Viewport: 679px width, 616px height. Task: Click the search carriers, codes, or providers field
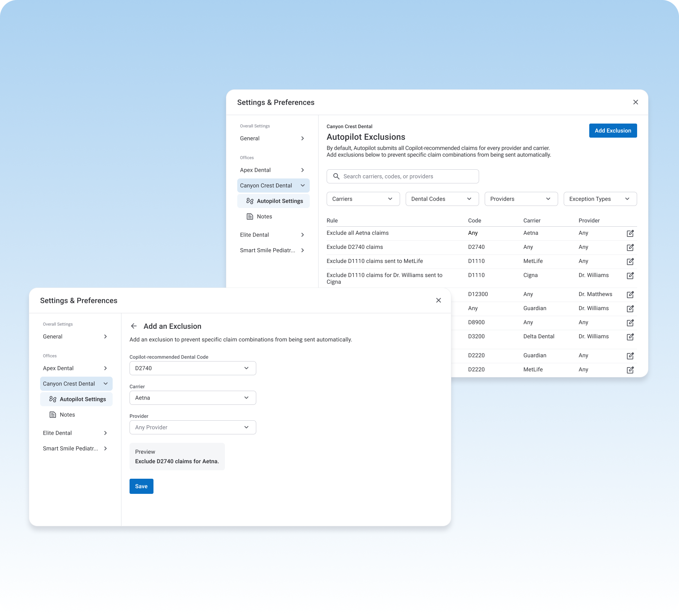[403, 176]
